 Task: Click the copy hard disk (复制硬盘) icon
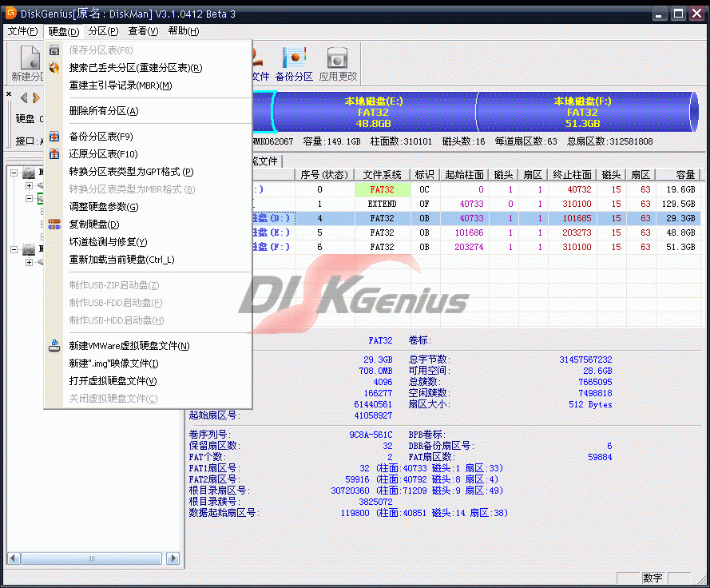click(54, 224)
